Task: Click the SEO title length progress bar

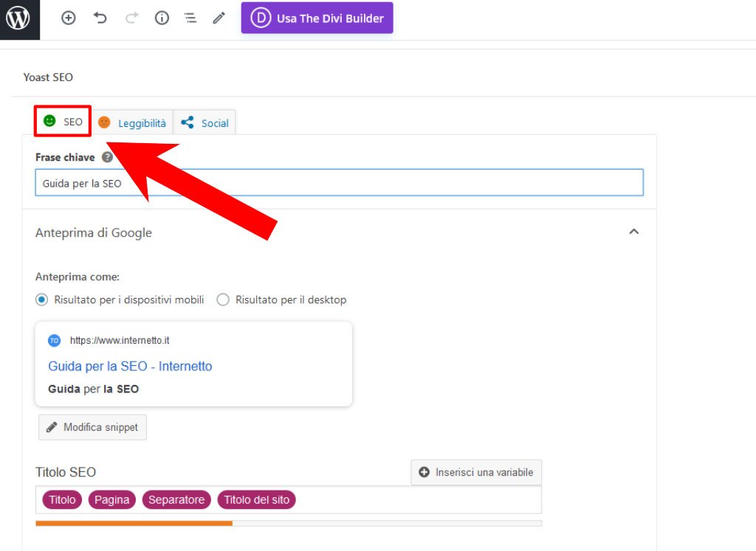Action: click(289, 524)
